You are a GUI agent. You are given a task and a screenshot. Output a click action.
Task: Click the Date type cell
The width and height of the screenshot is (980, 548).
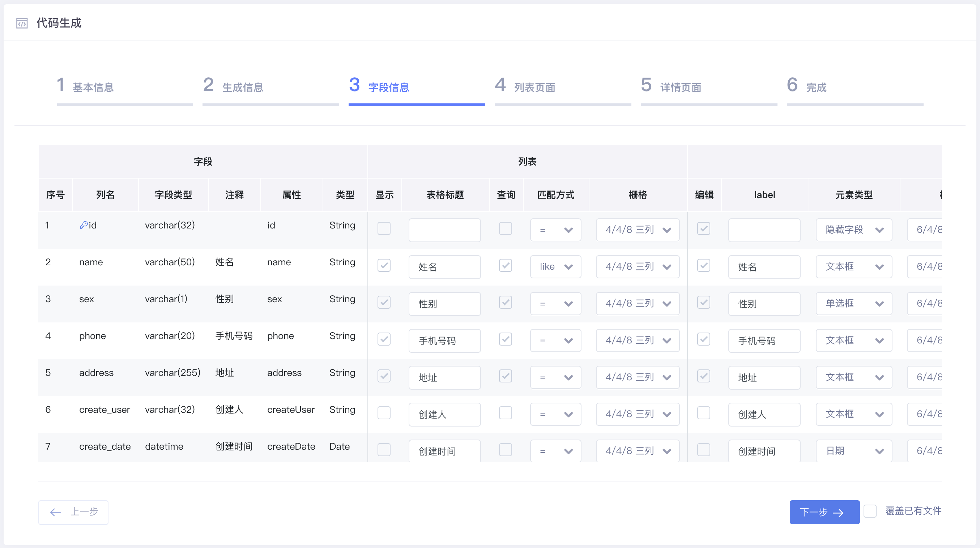click(339, 446)
